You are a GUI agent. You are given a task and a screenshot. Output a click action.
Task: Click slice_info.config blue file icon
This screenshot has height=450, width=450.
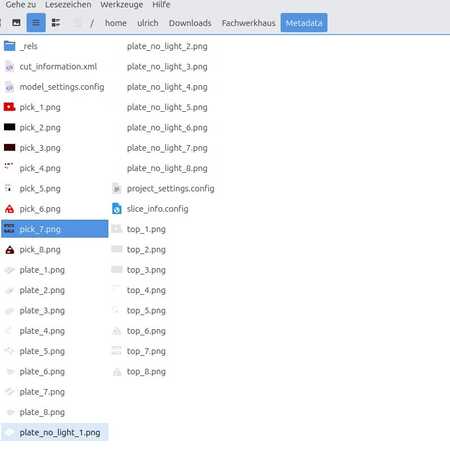tap(117, 209)
